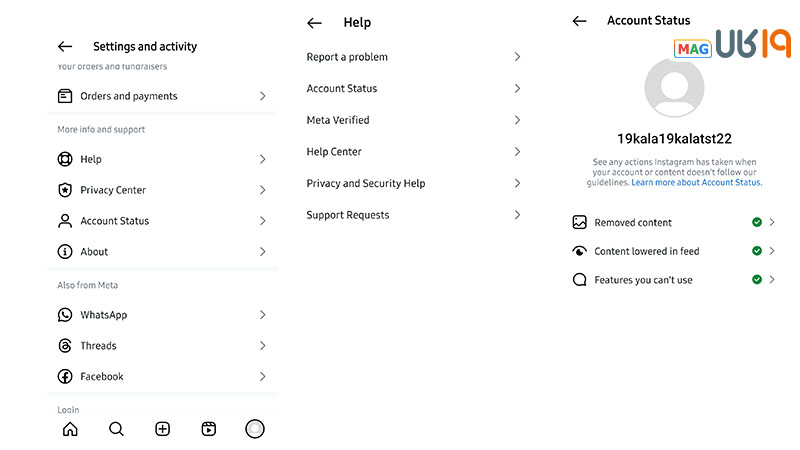Open Search via magnifier icon

click(x=116, y=429)
